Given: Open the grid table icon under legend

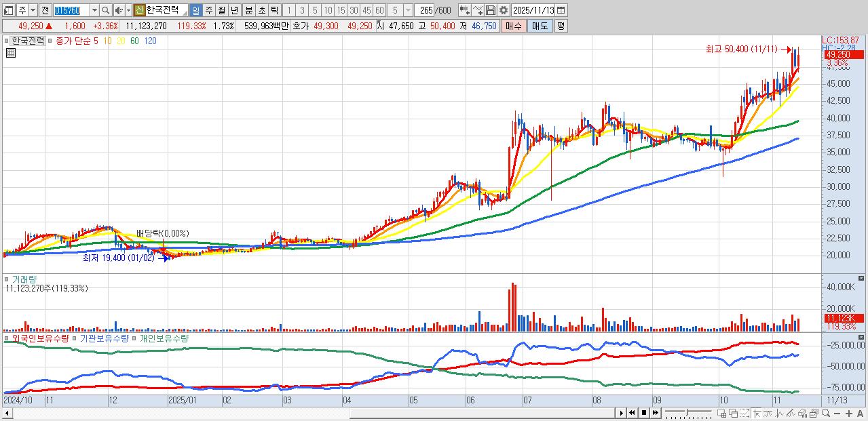Looking at the screenshot, I should point(10,53).
